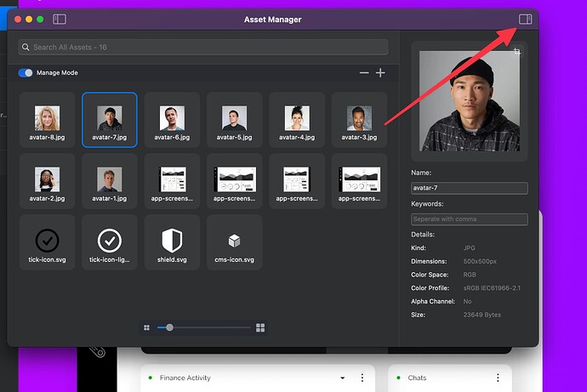Click the plus icon to add asset

pyautogui.click(x=380, y=73)
